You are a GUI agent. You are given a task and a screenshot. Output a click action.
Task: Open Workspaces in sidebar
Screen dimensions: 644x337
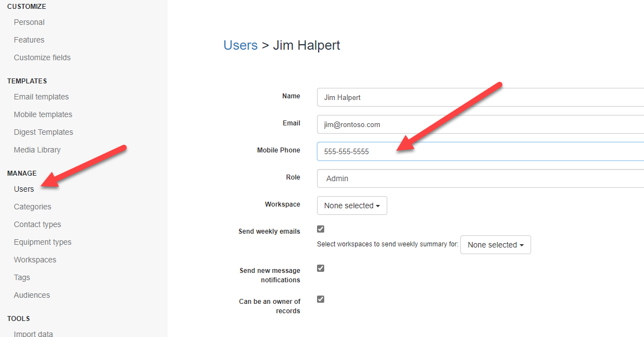(x=35, y=260)
